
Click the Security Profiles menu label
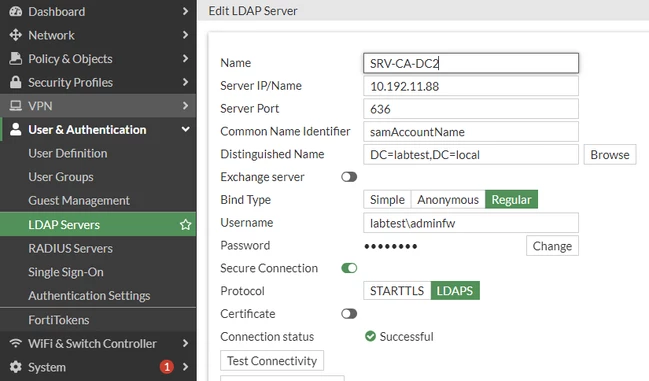point(70,82)
